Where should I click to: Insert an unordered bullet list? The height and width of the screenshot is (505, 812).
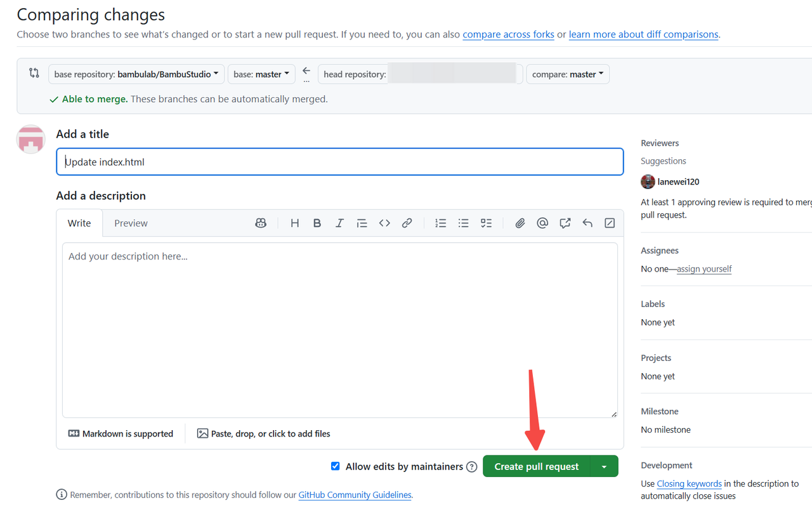coord(464,223)
